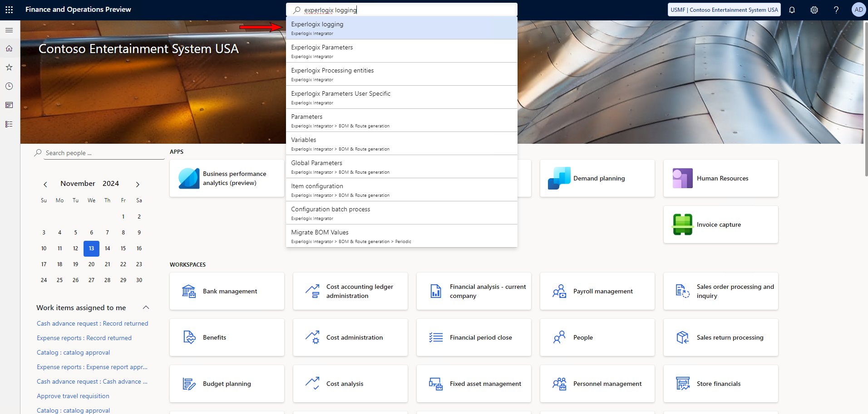Image resolution: width=868 pixels, height=414 pixels.
Task: Go to Home in left sidebar
Action: point(9,49)
